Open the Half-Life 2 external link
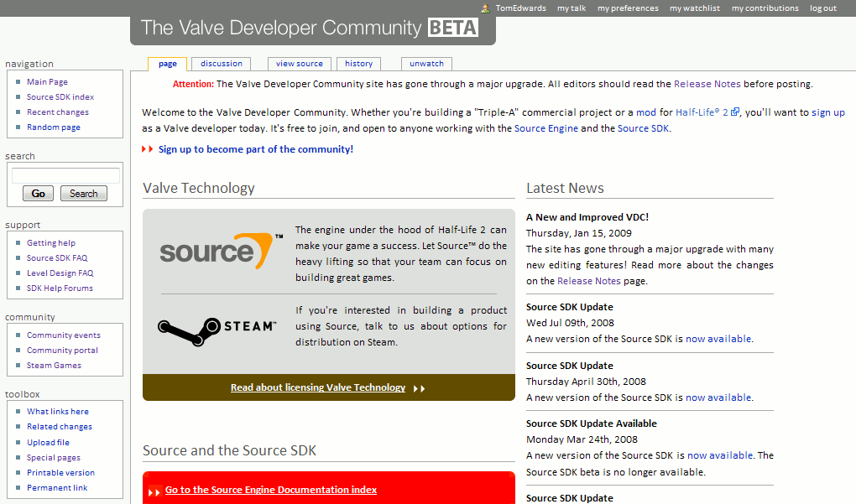 click(x=702, y=112)
